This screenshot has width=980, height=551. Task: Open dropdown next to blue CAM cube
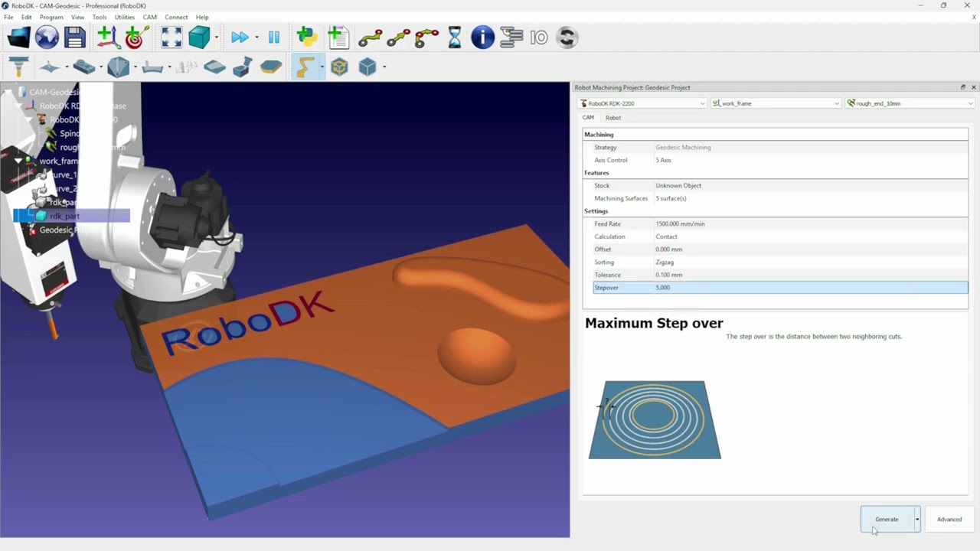pos(384,67)
